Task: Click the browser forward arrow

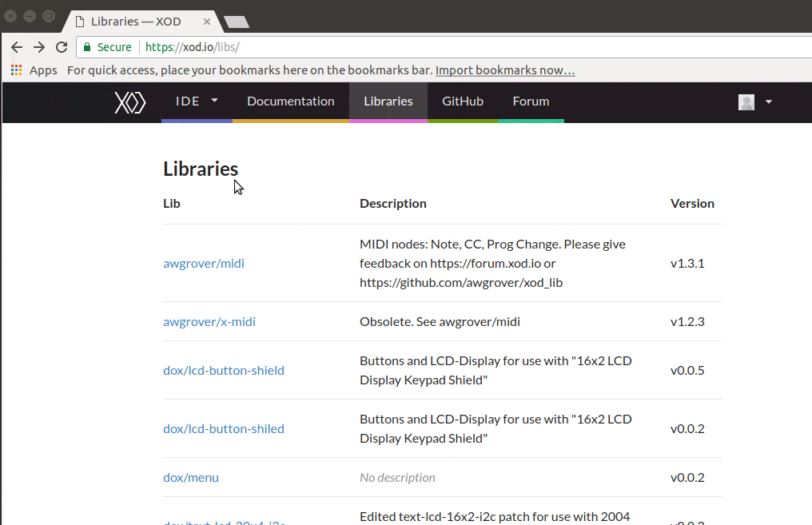Action: pos(39,47)
